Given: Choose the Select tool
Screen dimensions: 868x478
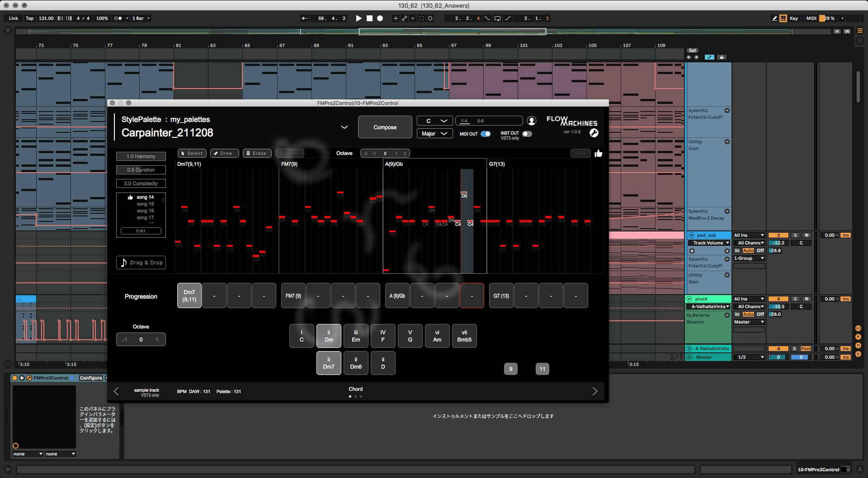Looking at the screenshot, I should click(192, 153).
